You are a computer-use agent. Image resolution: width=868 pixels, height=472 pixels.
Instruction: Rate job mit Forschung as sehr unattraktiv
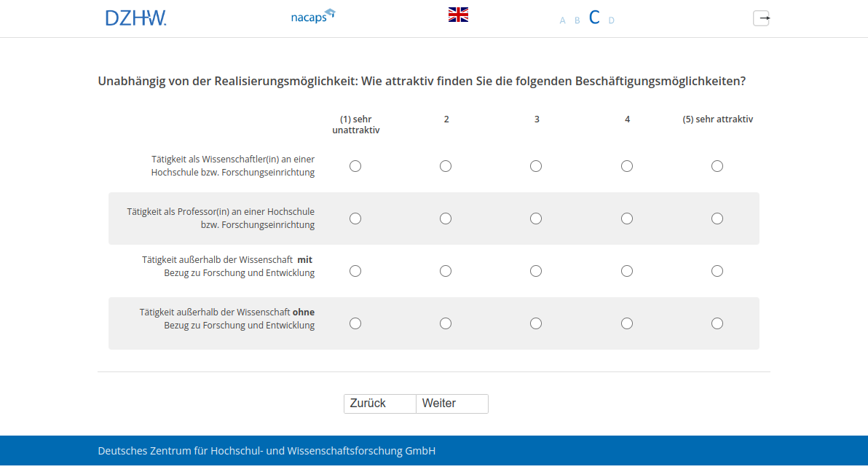coord(355,271)
